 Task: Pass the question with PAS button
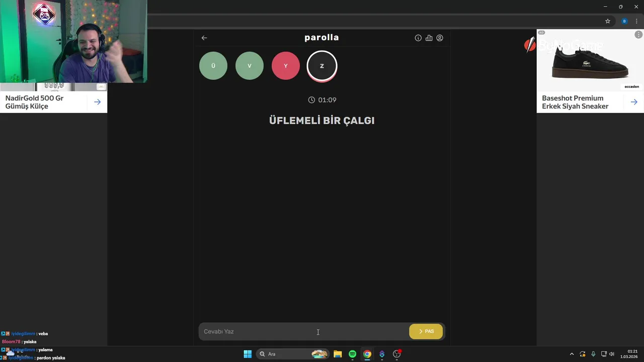(x=426, y=331)
